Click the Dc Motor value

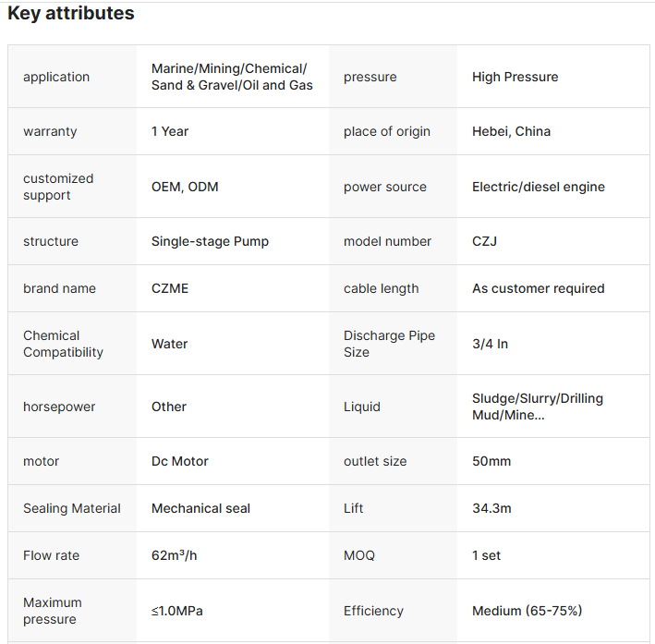[180, 461]
